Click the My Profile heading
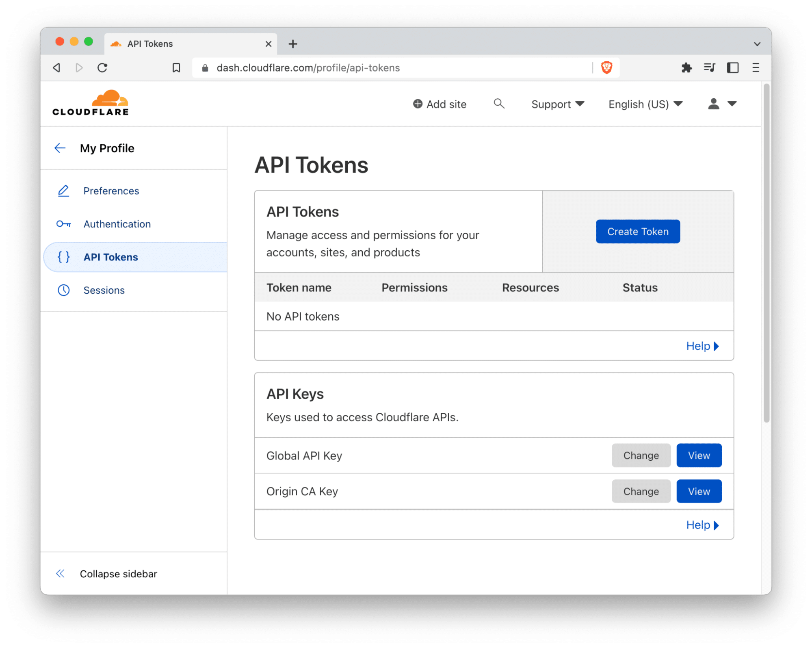The height and width of the screenshot is (648, 812). [107, 148]
